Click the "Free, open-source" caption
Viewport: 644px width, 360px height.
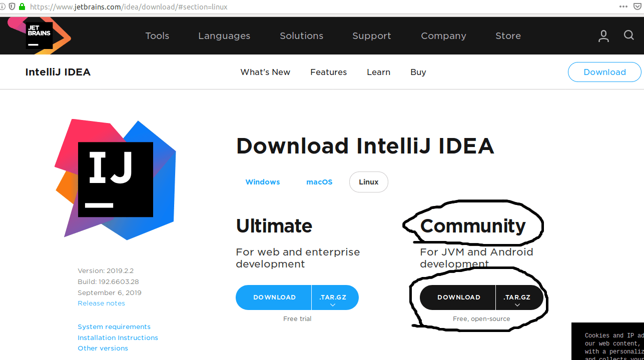point(481,319)
